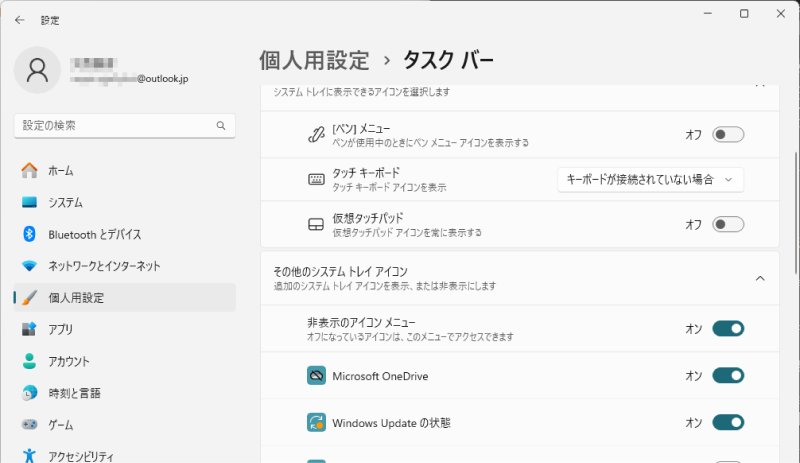Open the user account avatar

coord(37,70)
